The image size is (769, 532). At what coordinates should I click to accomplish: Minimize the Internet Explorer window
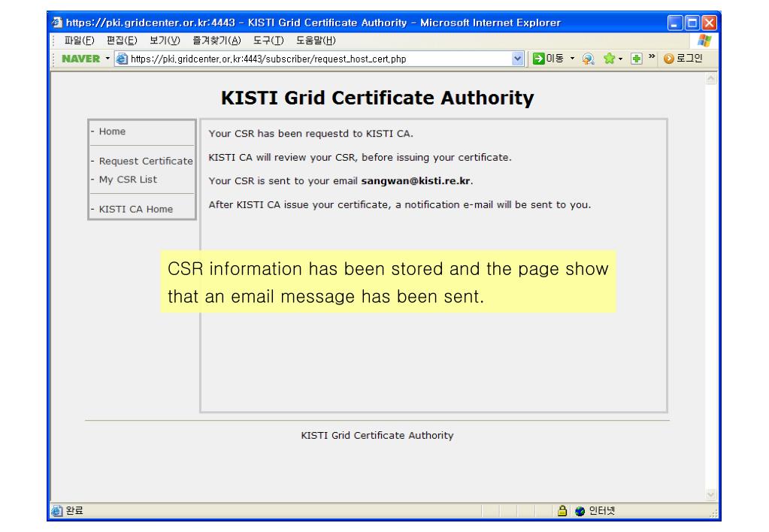click(675, 23)
